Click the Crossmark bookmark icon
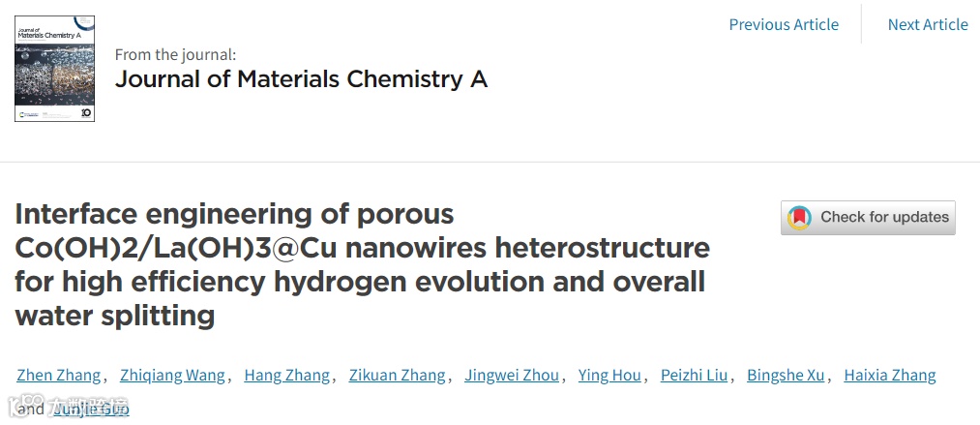 (x=799, y=218)
